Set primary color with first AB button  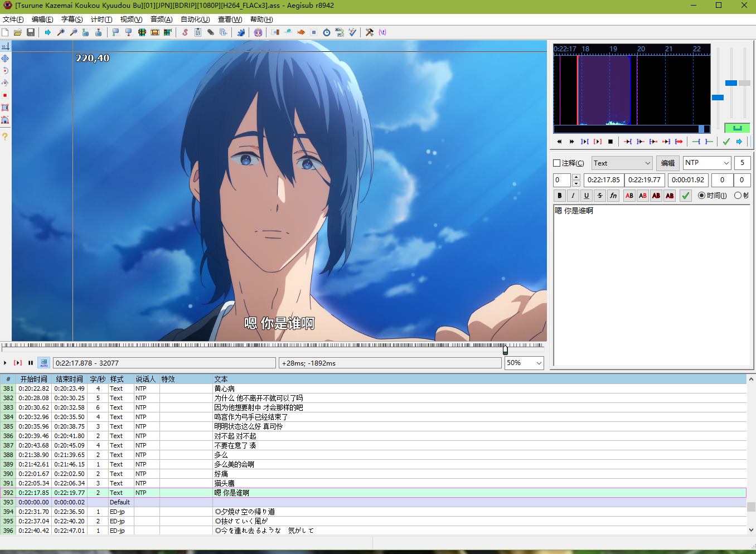[x=629, y=196]
